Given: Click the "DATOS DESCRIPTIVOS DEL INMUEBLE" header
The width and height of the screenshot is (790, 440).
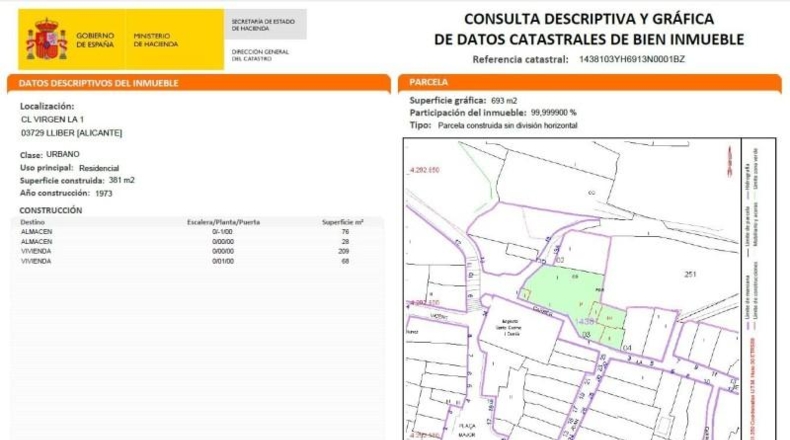Looking at the screenshot, I should pyautogui.click(x=98, y=83).
